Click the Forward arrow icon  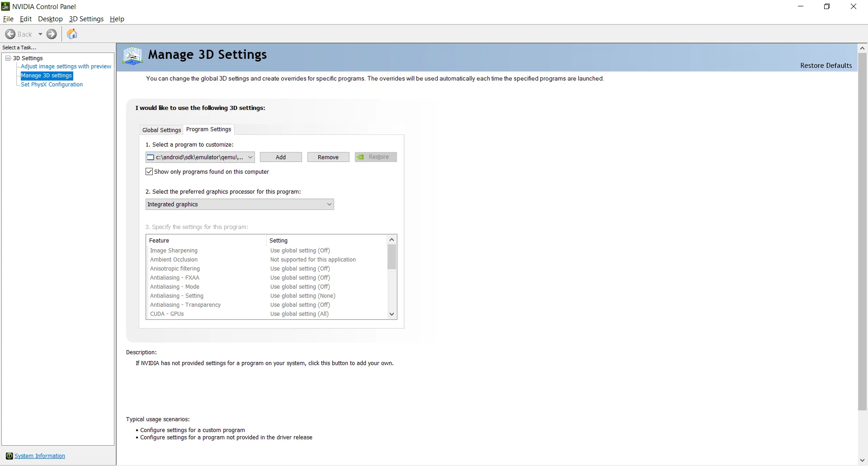click(x=52, y=34)
